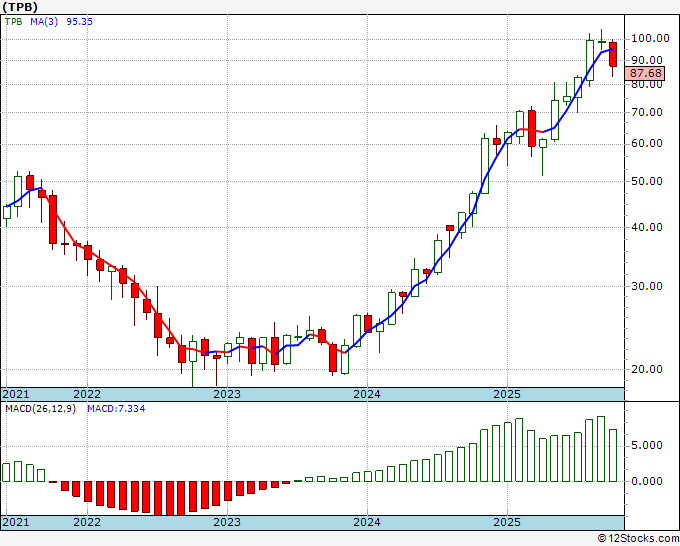Image resolution: width=680 pixels, height=546 pixels.
Task: Click the highlighted 87.68 current price tag
Action: 646,73
